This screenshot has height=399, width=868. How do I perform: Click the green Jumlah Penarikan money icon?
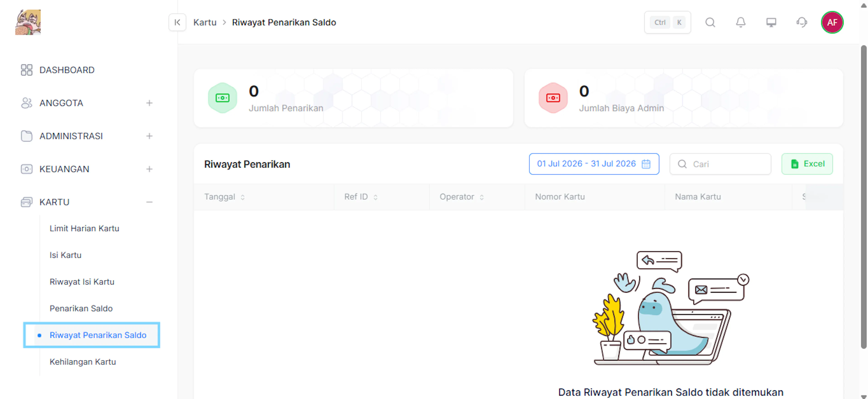(x=222, y=98)
